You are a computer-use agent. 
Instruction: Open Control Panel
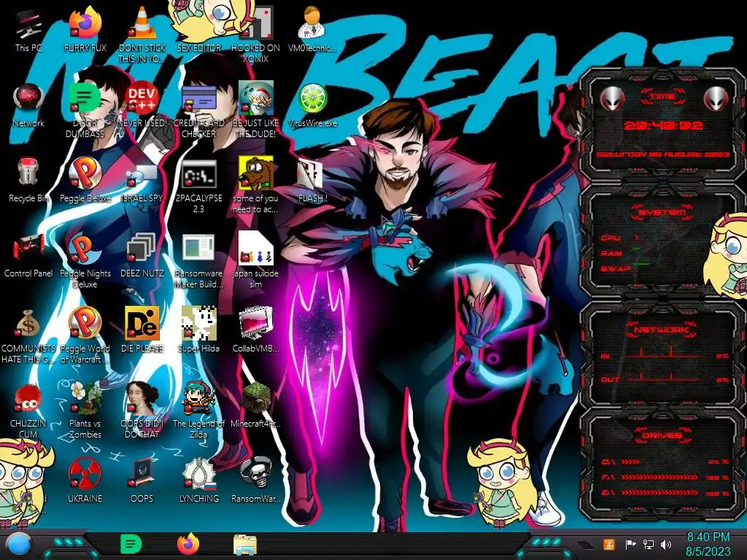tap(28, 255)
